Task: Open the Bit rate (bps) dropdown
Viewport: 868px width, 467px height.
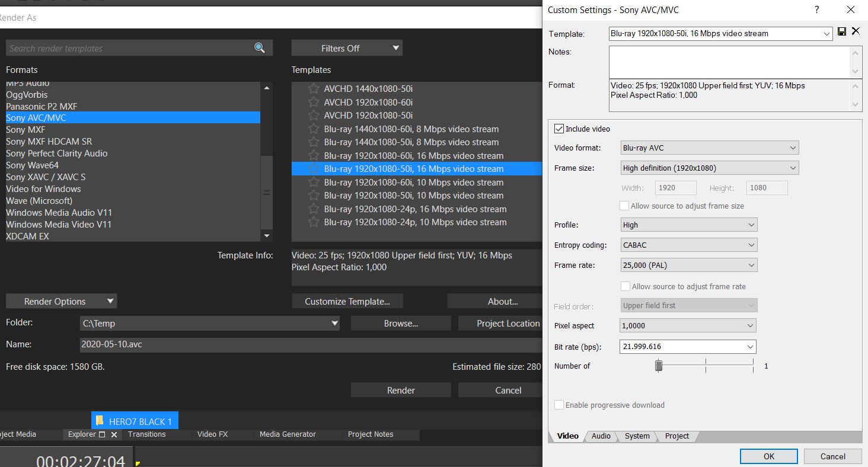Action: click(x=688, y=346)
